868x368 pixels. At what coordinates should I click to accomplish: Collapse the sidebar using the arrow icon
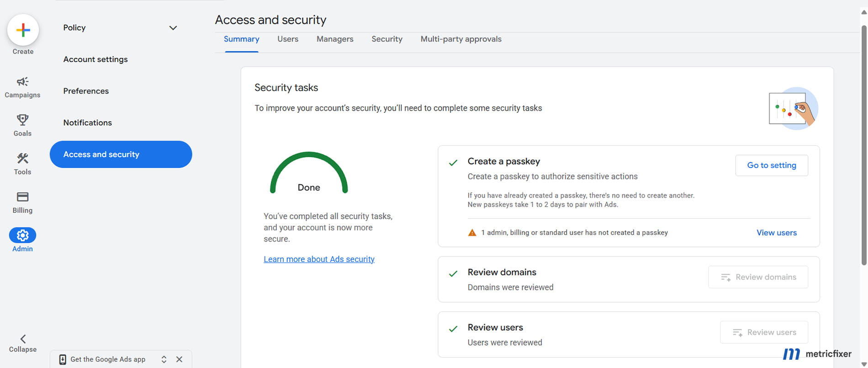23,339
